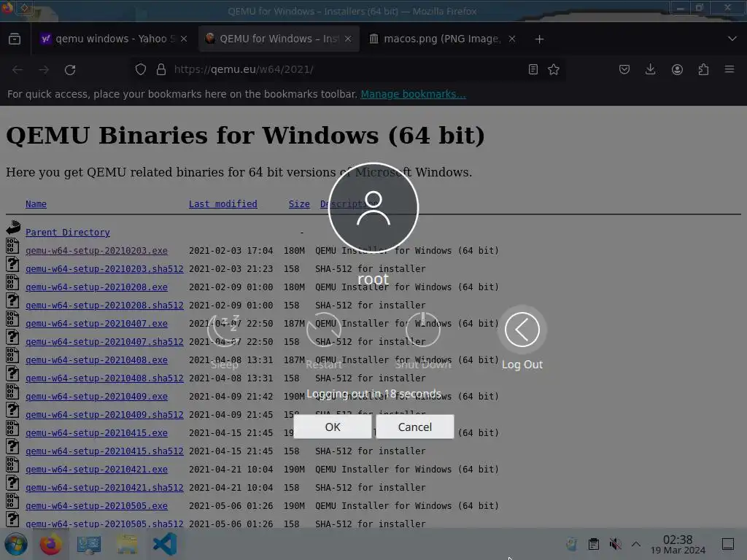The image size is (747, 560).
Task: Sort listing by Size column
Action: (299, 204)
